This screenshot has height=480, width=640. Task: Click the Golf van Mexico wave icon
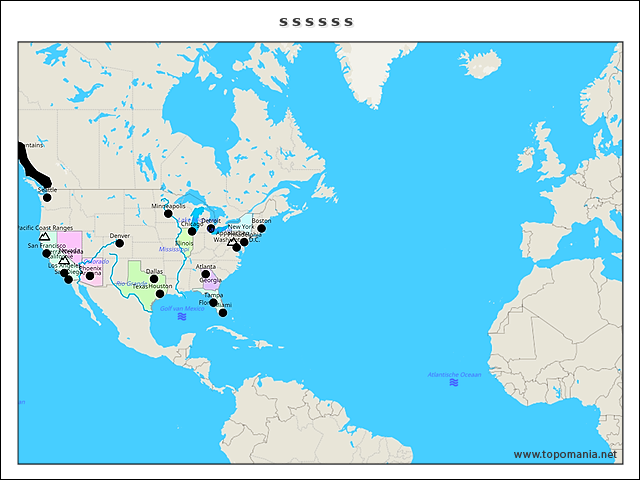pos(181,316)
